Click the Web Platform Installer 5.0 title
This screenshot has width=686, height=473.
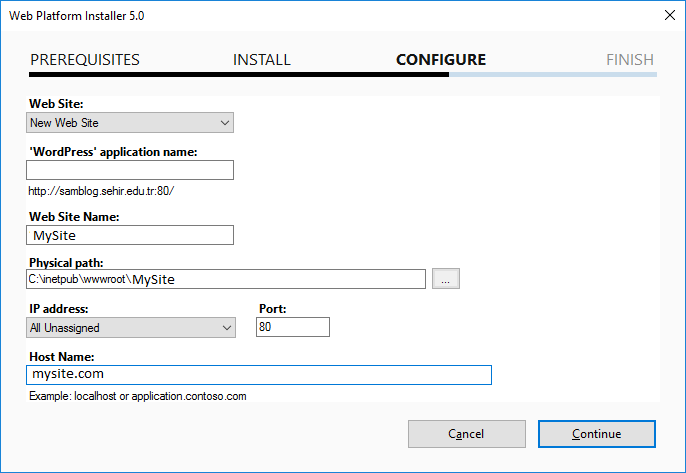[77, 16]
